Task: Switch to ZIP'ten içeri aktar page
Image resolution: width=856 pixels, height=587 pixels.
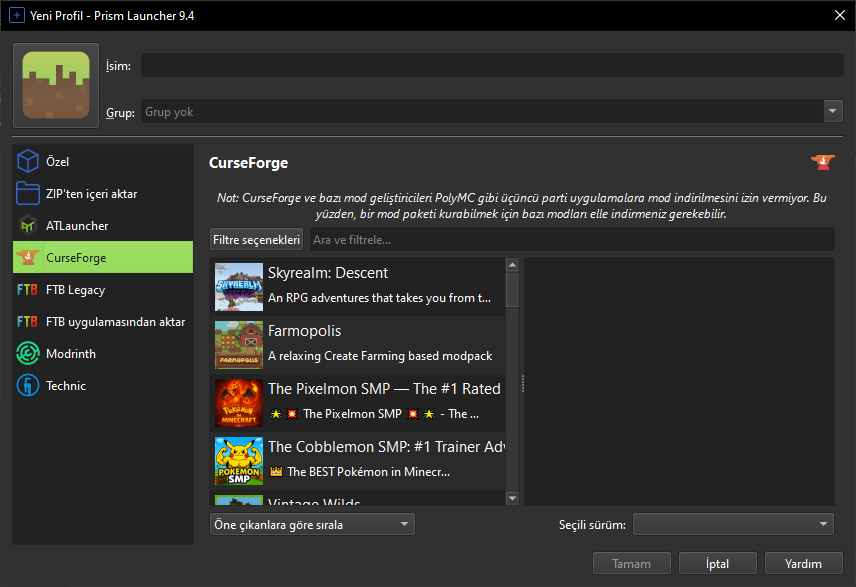Action: pyautogui.click(x=103, y=194)
